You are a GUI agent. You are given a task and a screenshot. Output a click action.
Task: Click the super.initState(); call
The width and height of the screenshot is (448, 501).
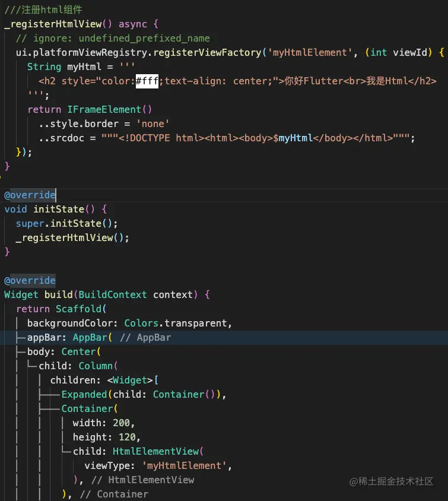(x=66, y=223)
